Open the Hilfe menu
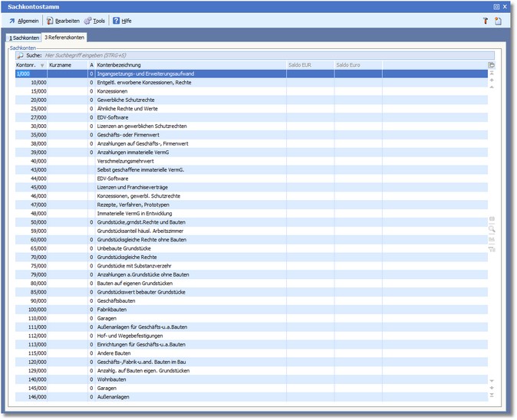Image resolution: width=517 pixels, height=420 pixels. (x=122, y=21)
